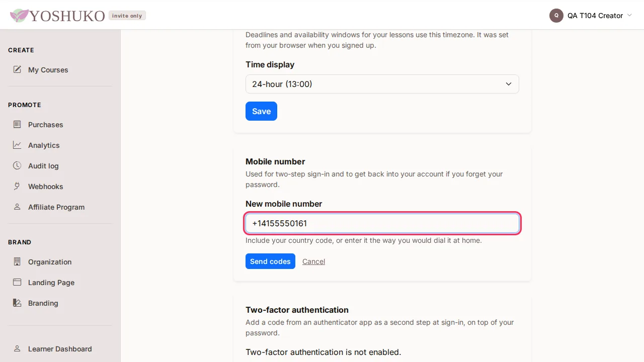Click the My Courses pencil icon
644x362 pixels.
[x=17, y=69]
